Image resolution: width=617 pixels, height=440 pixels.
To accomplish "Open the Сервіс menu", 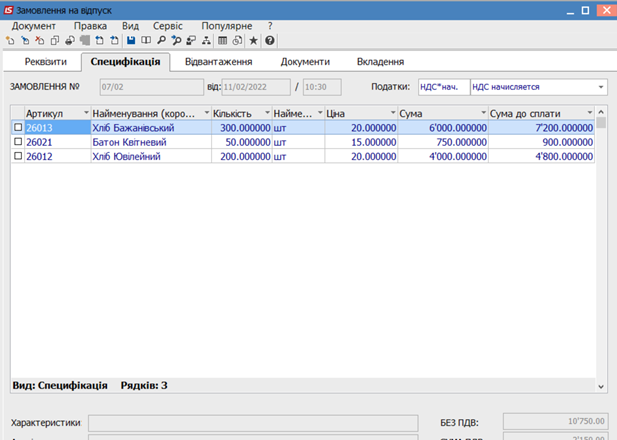I will point(168,26).
